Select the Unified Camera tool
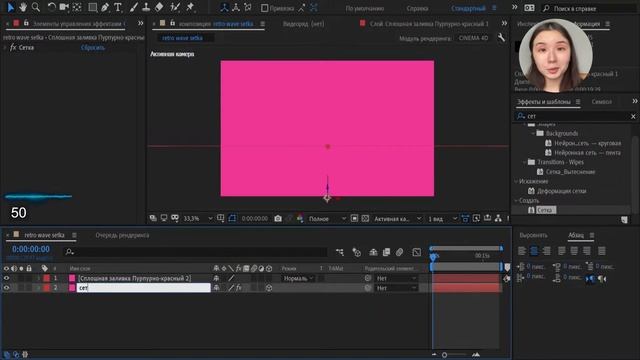This screenshot has width=640, height=360. (x=64, y=7)
